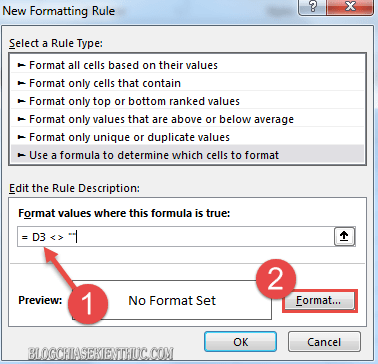The width and height of the screenshot is (378, 364).
Task: Click the red circle numbered 1
Action: click(x=88, y=304)
